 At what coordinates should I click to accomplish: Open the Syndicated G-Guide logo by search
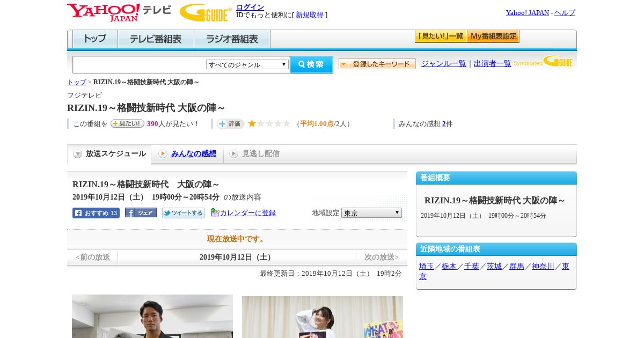(x=543, y=61)
